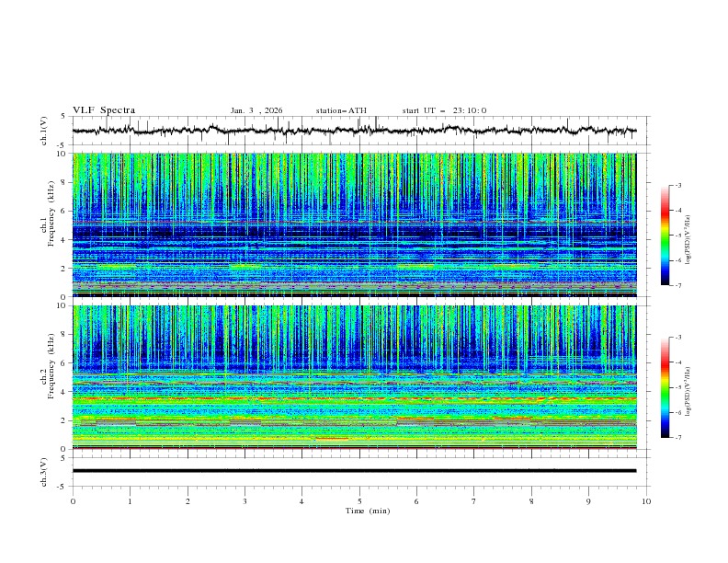Image resolution: width=728 pixels, height=563 pixels.
Task: Click the ch.2 color bar "log(PSD)(V²/Hz)" label
Action: tap(688, 391)
